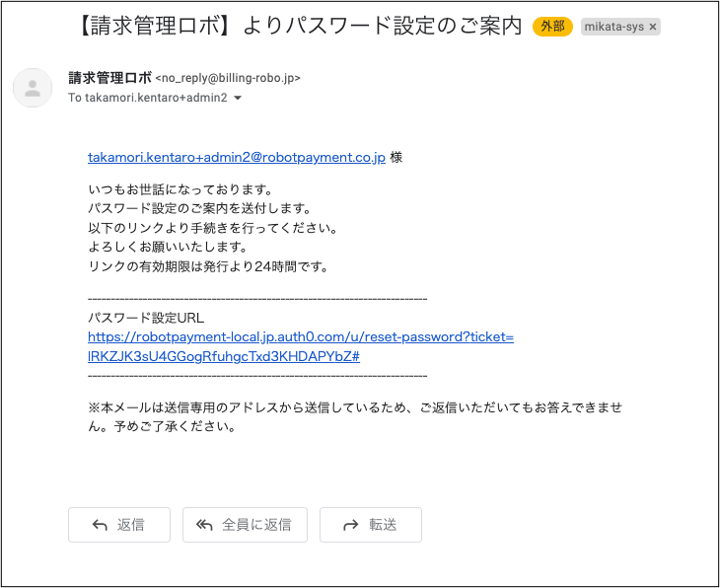The width and height of the screenshot is (720, 588).
Task: Click the line 以下のリンクより手続きを行ってください
Action: pyautogui.click(x=212, y=228)
